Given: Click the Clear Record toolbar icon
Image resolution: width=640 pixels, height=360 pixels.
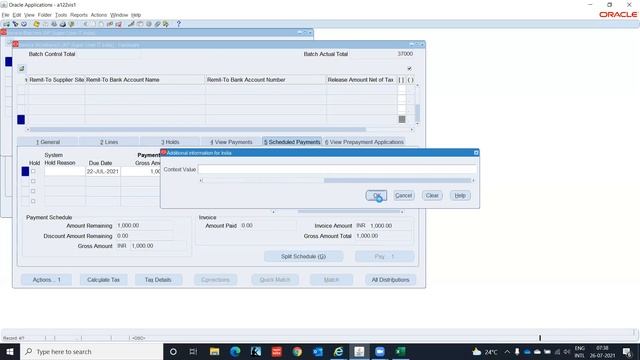Looking at the screenshot, I should click(x=110, y=24).
